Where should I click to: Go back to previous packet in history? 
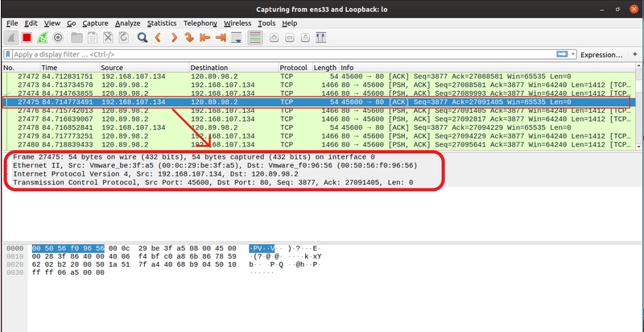[x=158, y=38]
